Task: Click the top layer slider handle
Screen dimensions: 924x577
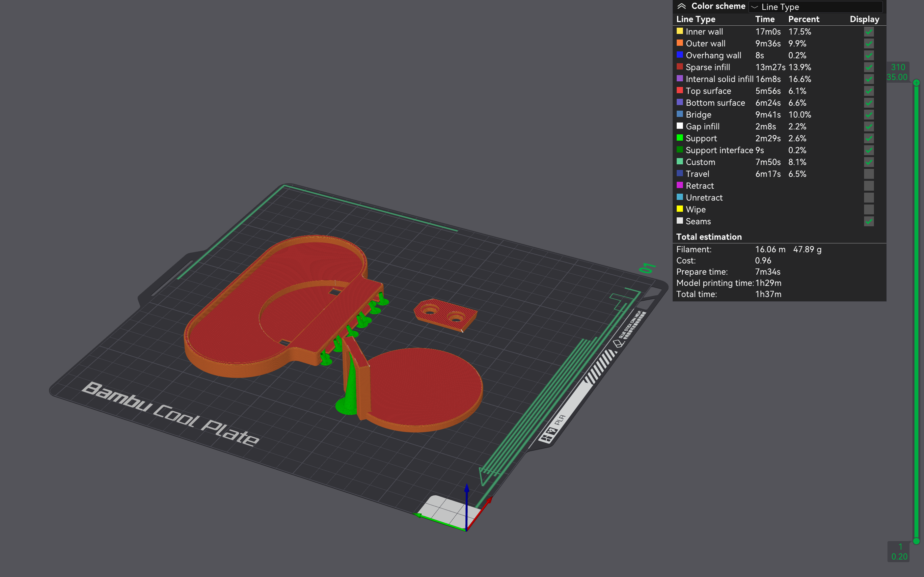Action: coord(916,82)
